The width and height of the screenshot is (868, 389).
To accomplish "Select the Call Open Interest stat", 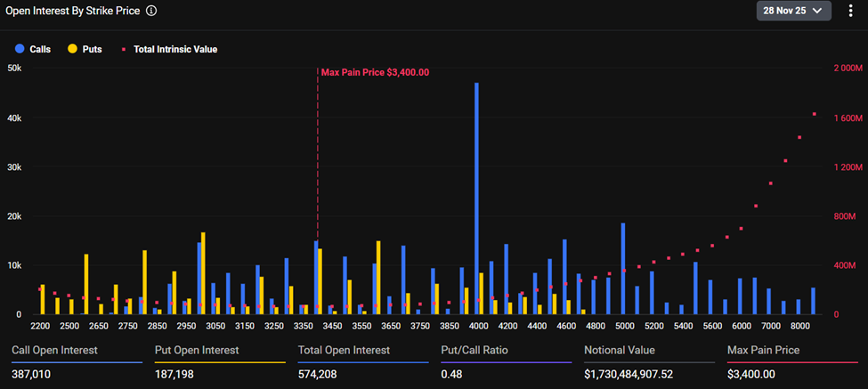I will coord(54,351).
